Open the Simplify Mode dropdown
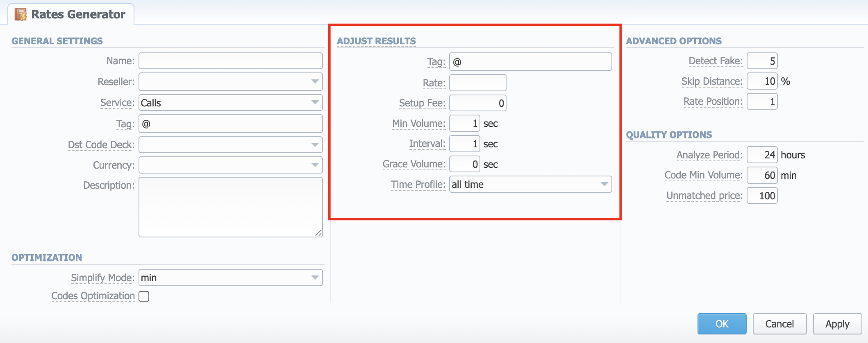 coord(231,278)
